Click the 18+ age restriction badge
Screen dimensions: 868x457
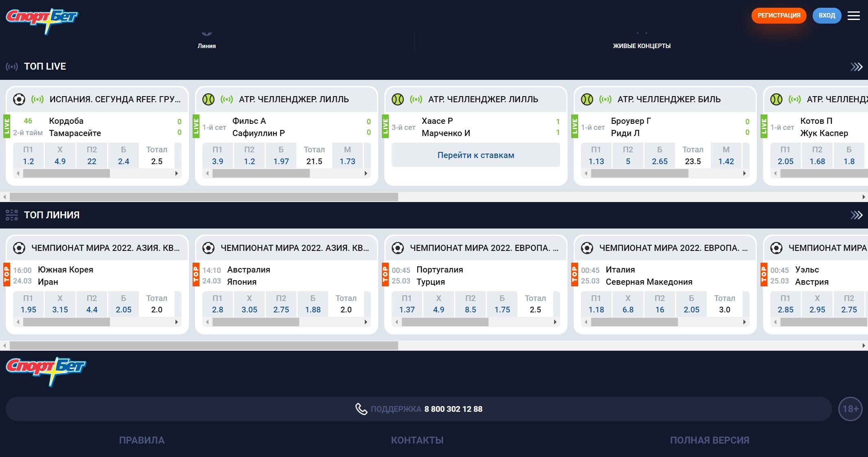[x=850, y=409]
